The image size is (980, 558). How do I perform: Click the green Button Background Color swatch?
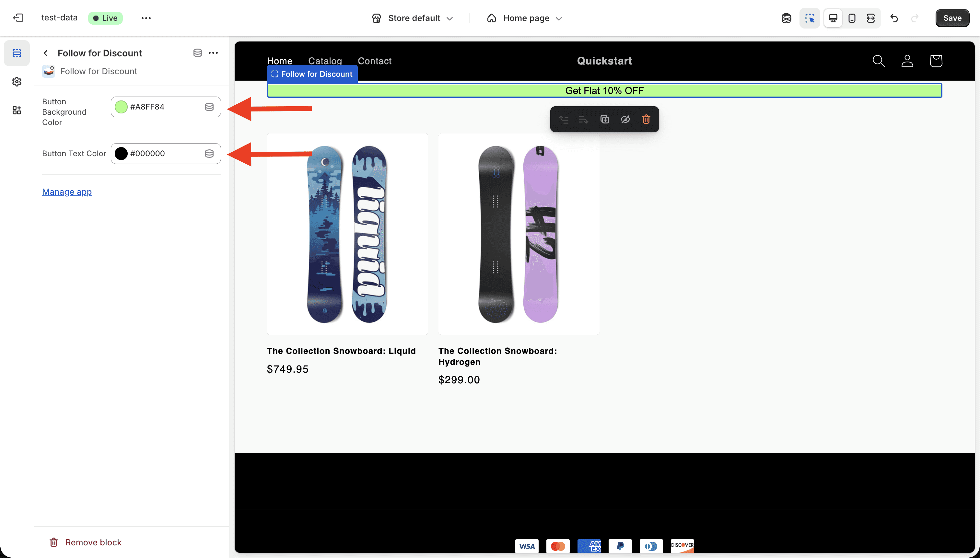point(121,107)
